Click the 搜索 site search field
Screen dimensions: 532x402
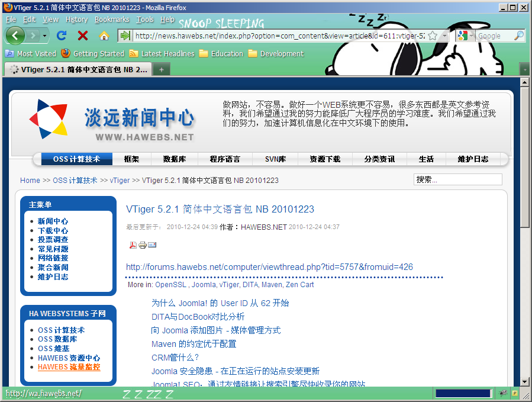pyautogui.click(x=457, y=179)
